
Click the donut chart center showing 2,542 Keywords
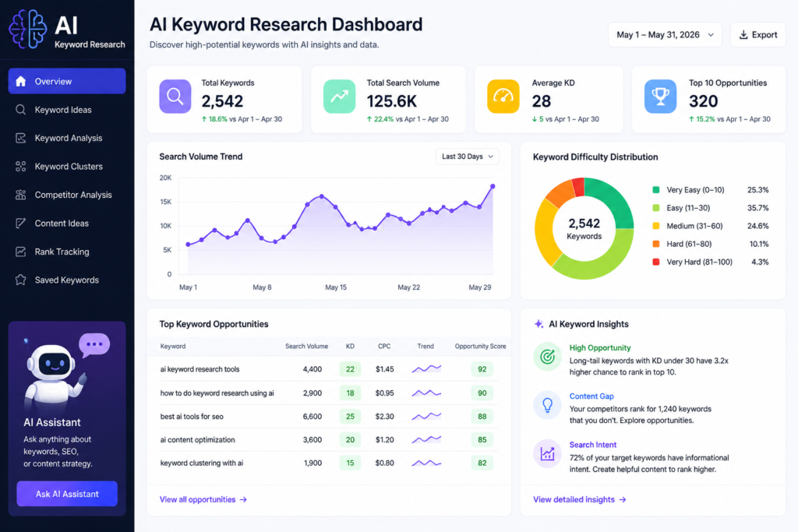(584, 228)
